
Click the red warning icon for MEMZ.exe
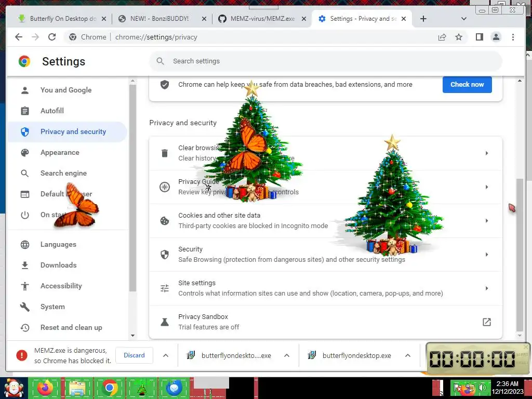click(22, 355)
